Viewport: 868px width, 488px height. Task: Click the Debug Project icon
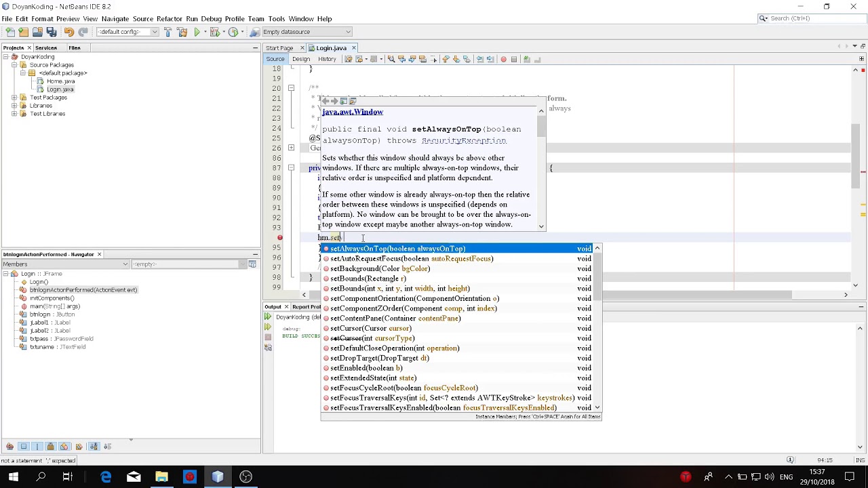point(216,32)
